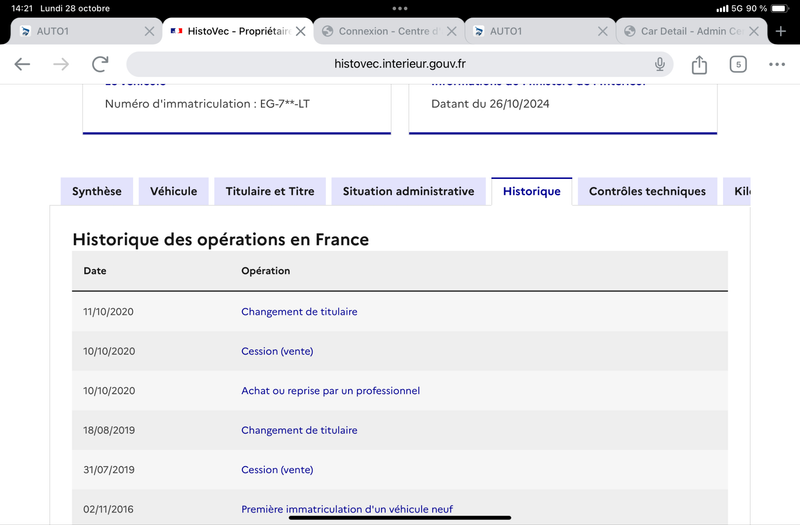Go back with the browser back arrow
Image resolution: width=800 pixels, height=525 pixels.
(22, 64)
